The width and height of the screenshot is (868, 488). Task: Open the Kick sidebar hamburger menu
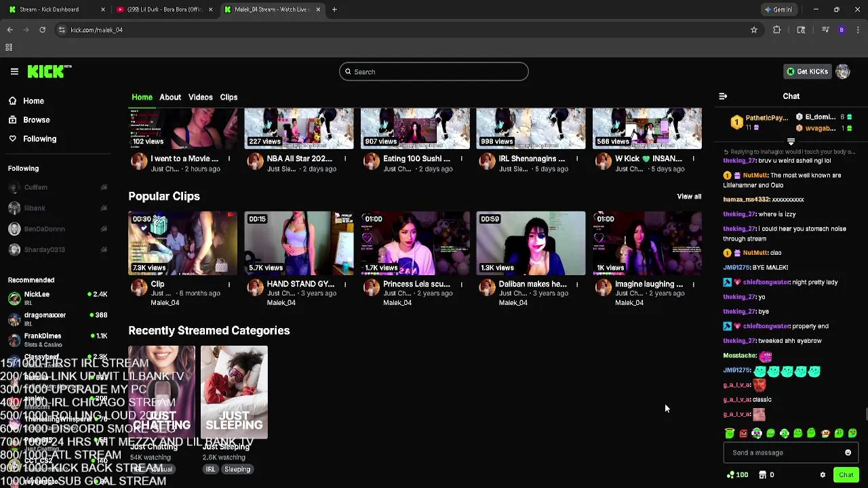(x=14, y=71)
